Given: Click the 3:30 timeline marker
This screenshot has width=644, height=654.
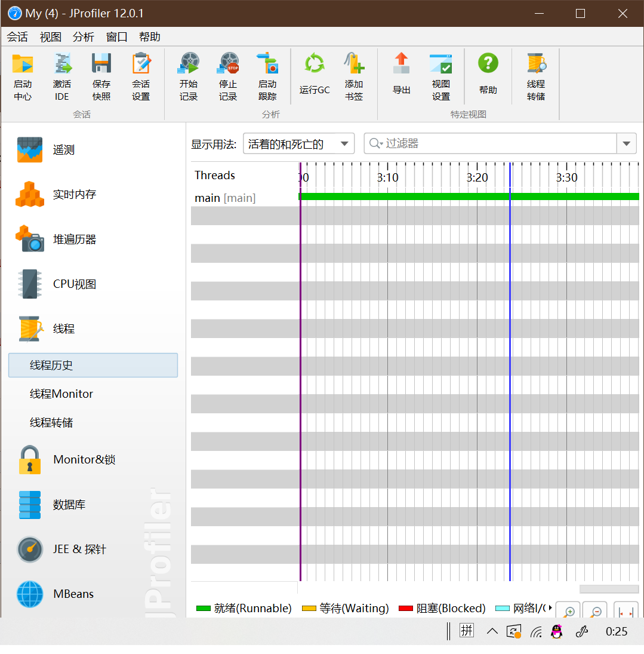Looking at the screenshot, I should 567,177.
